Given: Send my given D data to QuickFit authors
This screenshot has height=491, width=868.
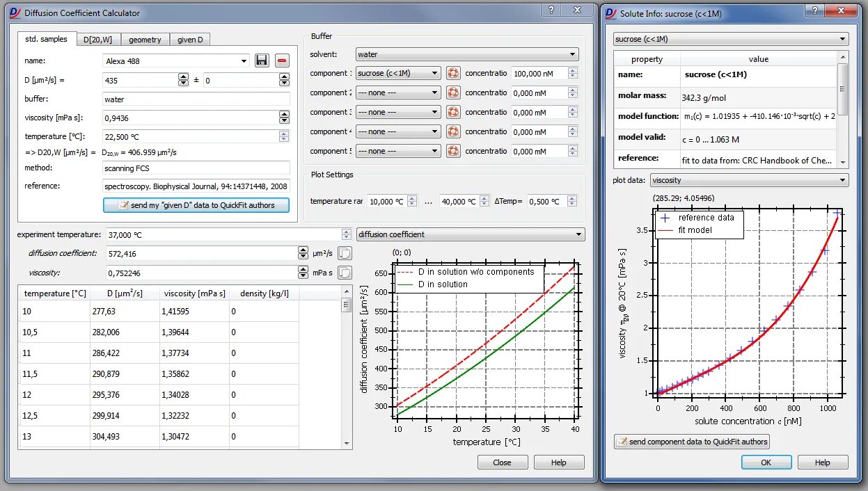Looking at the screenshot, I should pyautogui.click(x=196, y=205).
